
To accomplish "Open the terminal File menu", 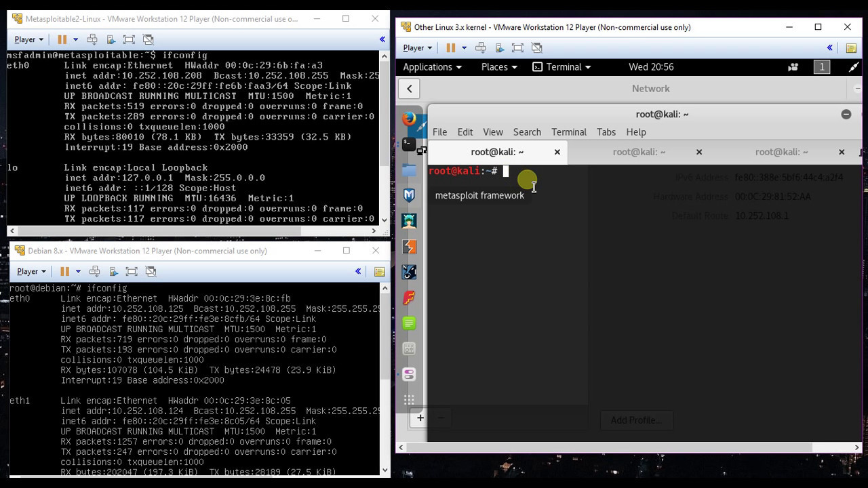I will pyautogui.click(x=439, y=132).
